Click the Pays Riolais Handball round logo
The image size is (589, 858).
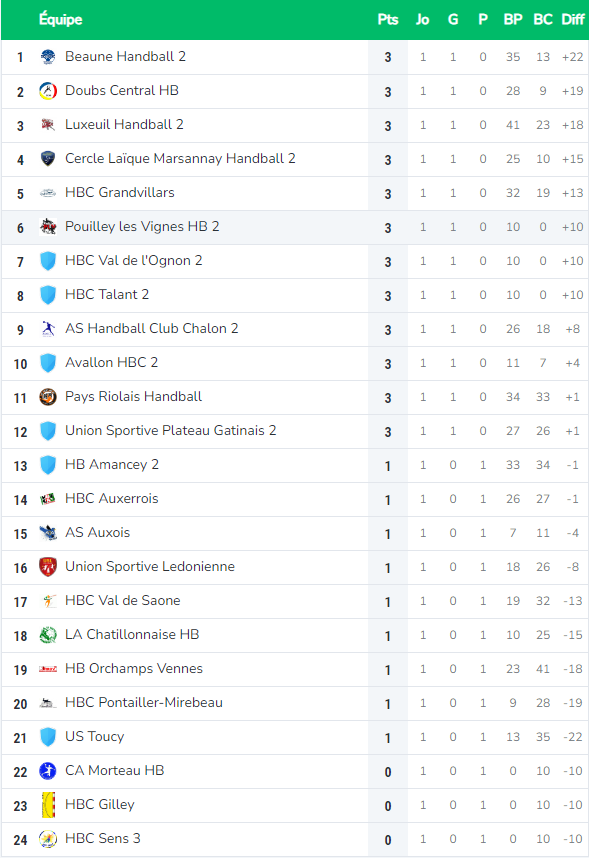click(48, 397)
